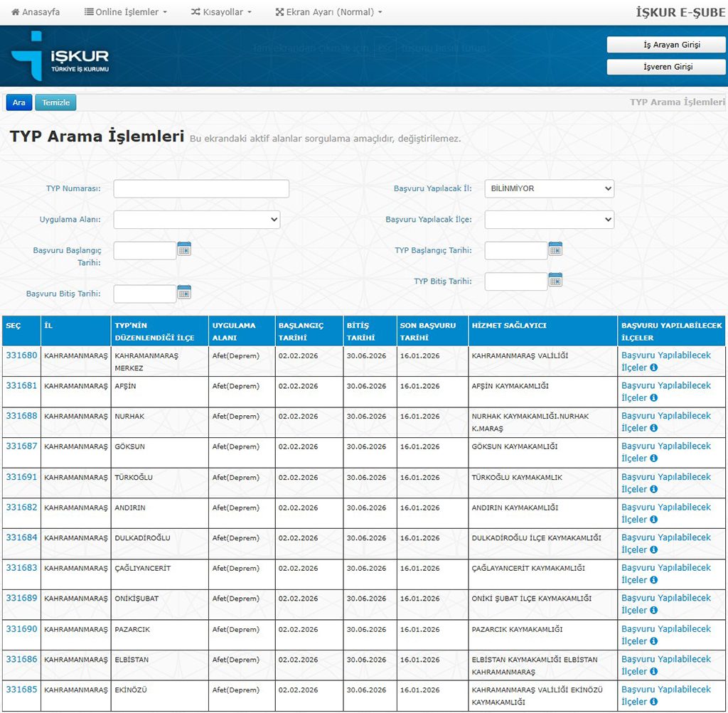Focus the TYP Numarası input field

pos(201,189)
